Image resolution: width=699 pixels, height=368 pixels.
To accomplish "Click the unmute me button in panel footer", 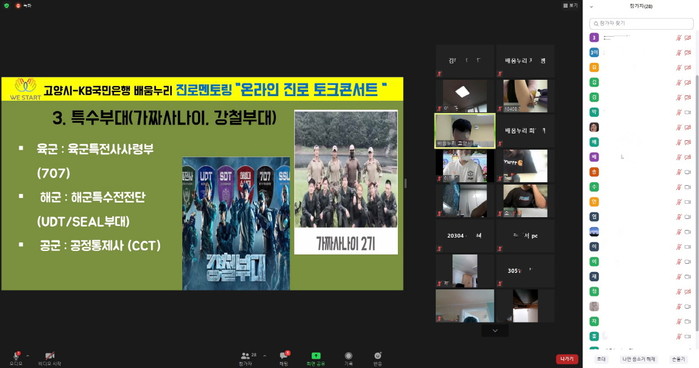I will click(x=638, y=359).
